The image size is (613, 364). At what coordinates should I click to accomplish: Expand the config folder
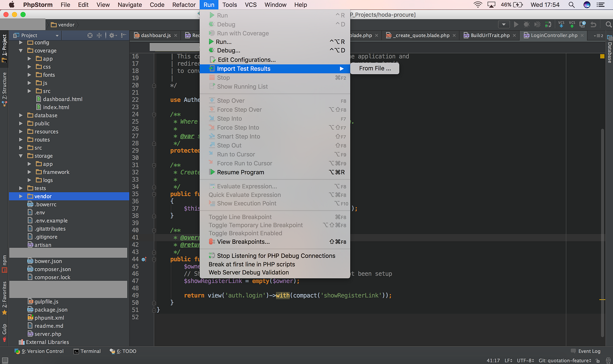(x=21, y=42)
